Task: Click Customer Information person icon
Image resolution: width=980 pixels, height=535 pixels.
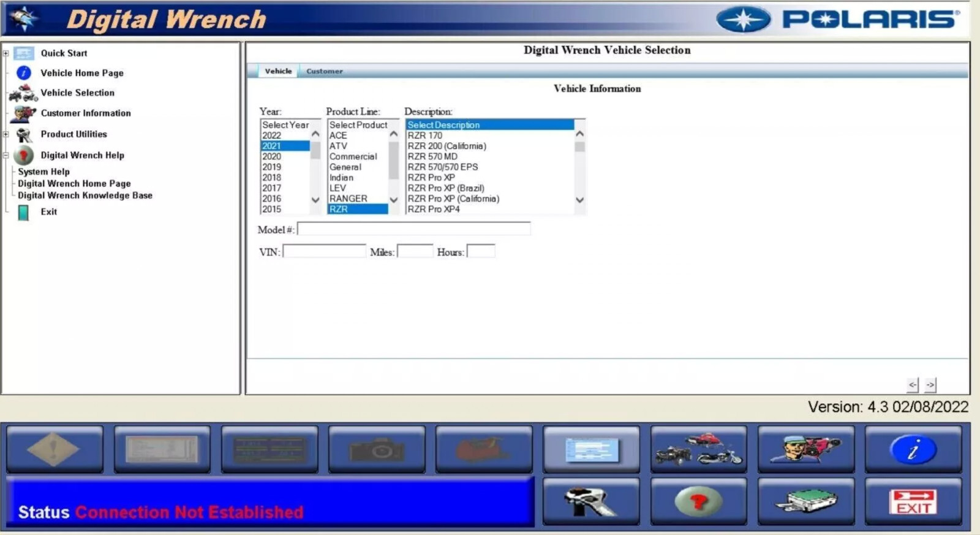Action: [23, 113]
